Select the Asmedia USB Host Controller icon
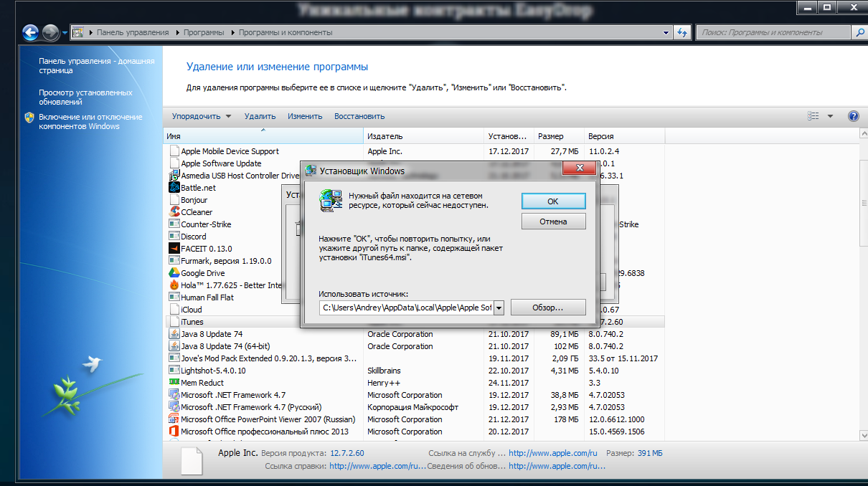Screen dimensions: 868x486 (174, 176)
